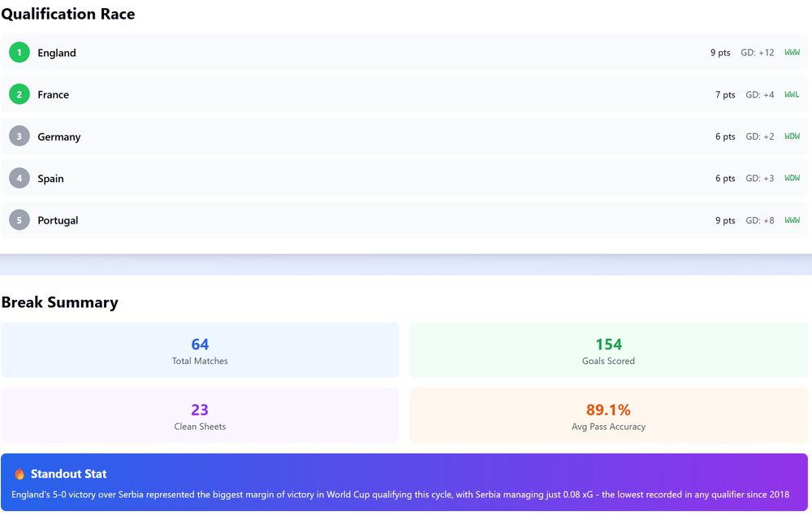Select the Germany team name

[59, 137]
